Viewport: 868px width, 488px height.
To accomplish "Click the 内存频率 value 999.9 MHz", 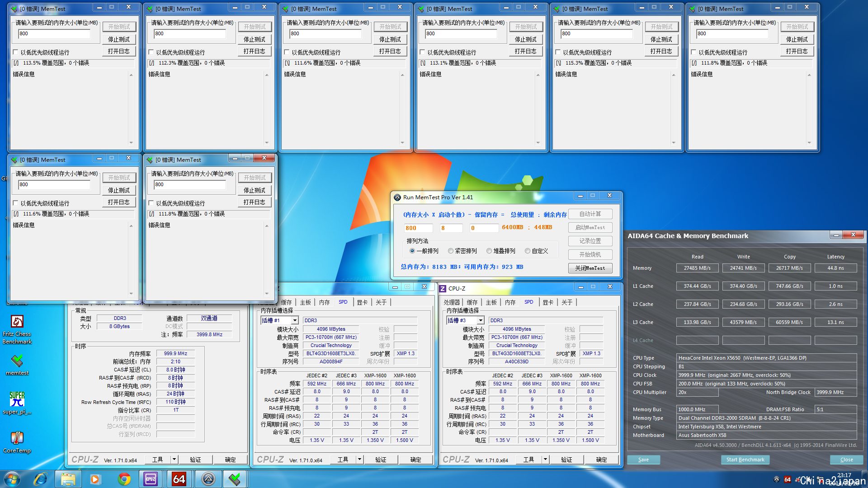I will click(175, 353).
